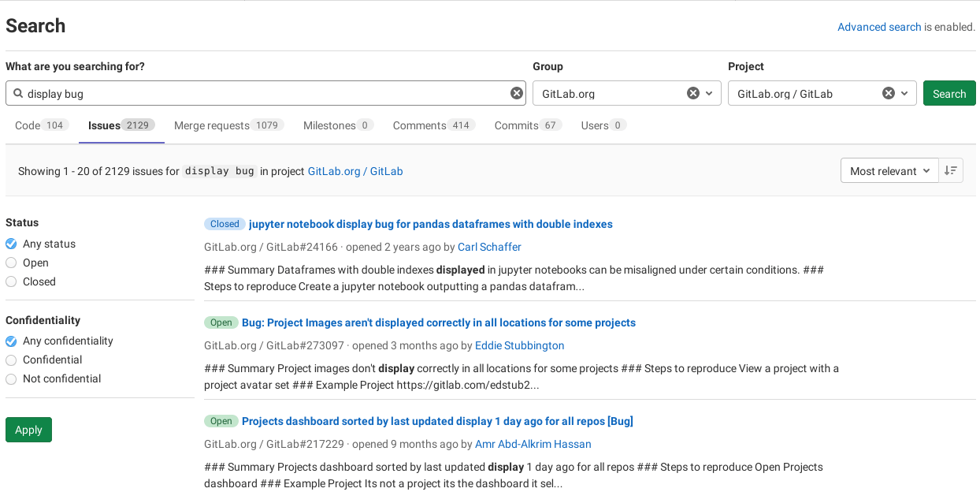Expand the Project dropdown chevron
The height and width of the screenshot is (492, 980).
(x=904, y=93)
